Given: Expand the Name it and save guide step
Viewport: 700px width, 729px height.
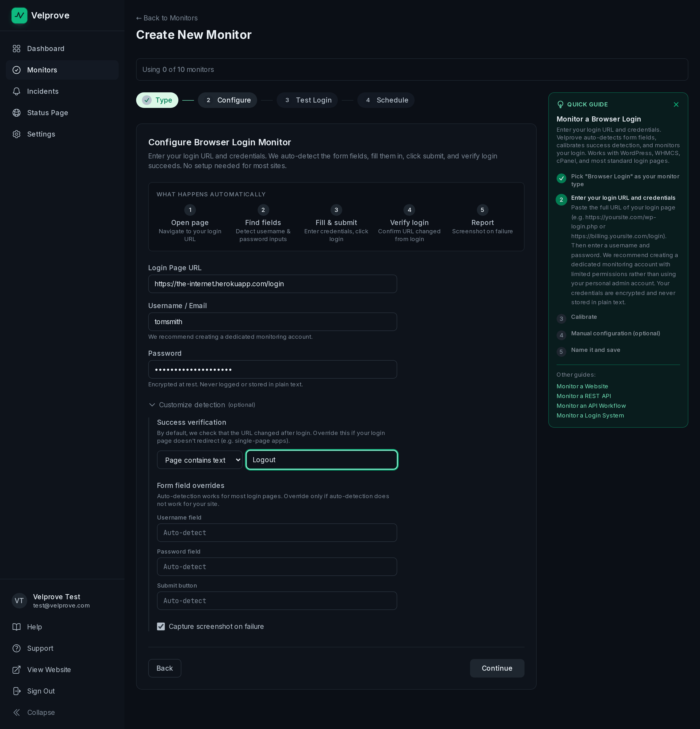Looking at the screenshot, I should tap(595, 350).
